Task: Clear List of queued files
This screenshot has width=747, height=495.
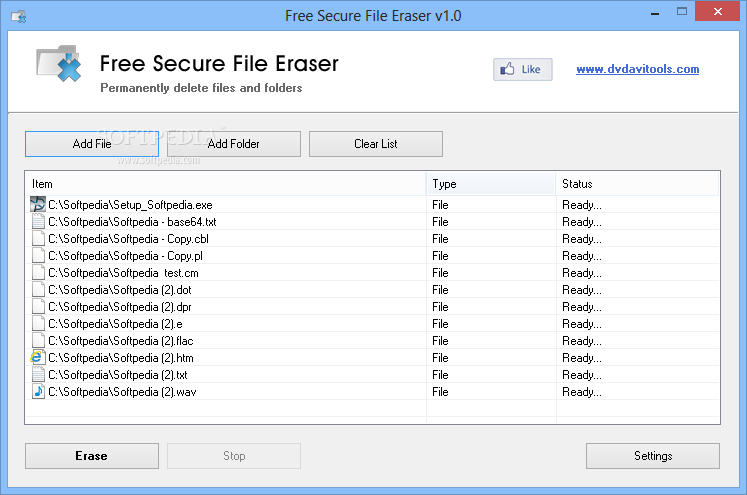Action: pos(376,144)
